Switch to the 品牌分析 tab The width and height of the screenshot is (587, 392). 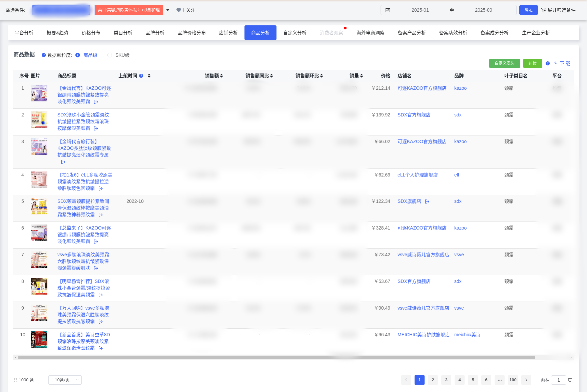[x=154, y=33]
